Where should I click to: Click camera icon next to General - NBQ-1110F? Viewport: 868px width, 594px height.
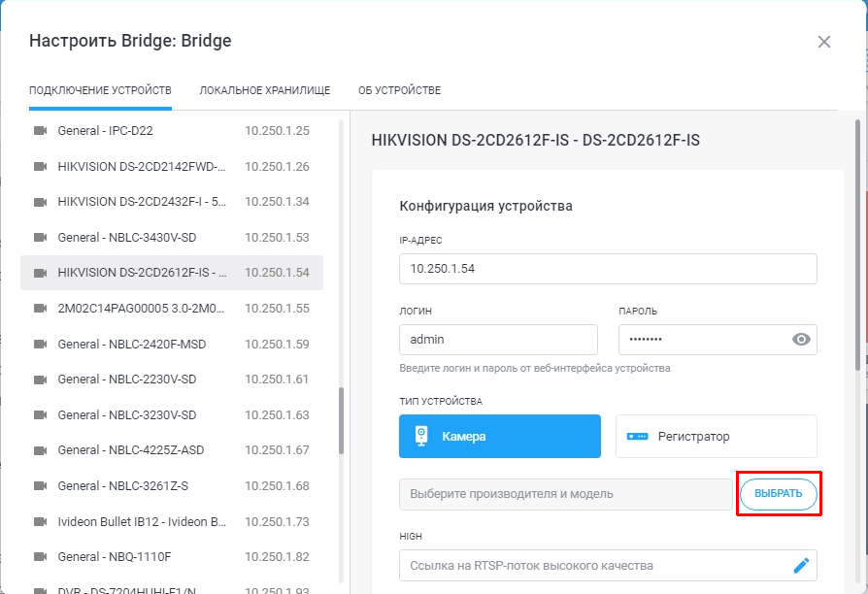point(41,557)
